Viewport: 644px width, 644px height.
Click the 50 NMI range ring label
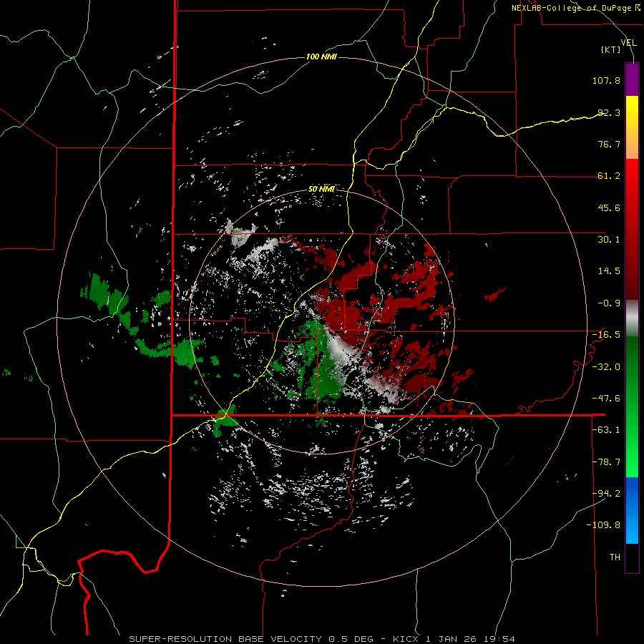coord(321,189)
